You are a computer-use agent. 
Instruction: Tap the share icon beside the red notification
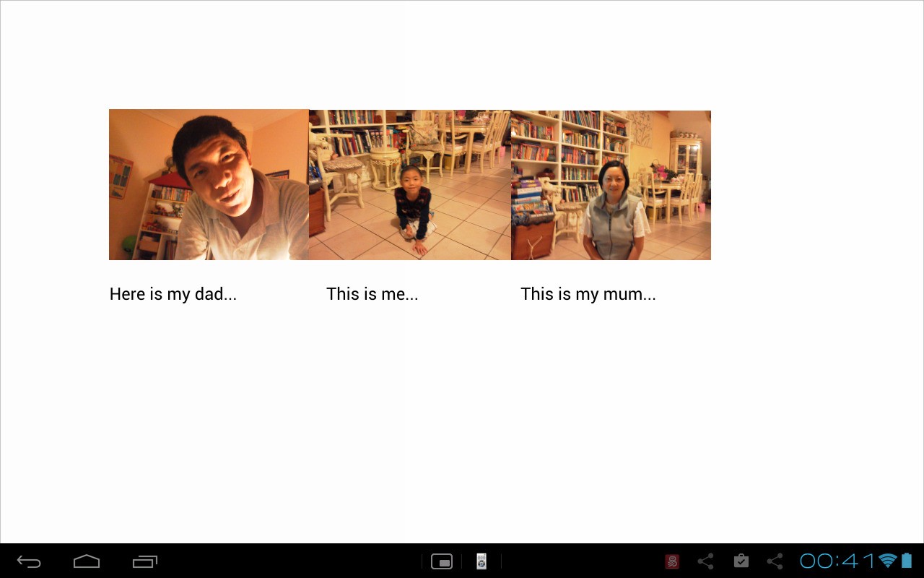click(x=706, y=561)
